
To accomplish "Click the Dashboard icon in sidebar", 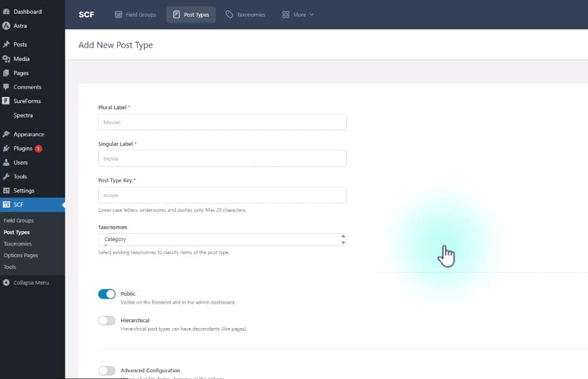I will pos(6,12).
